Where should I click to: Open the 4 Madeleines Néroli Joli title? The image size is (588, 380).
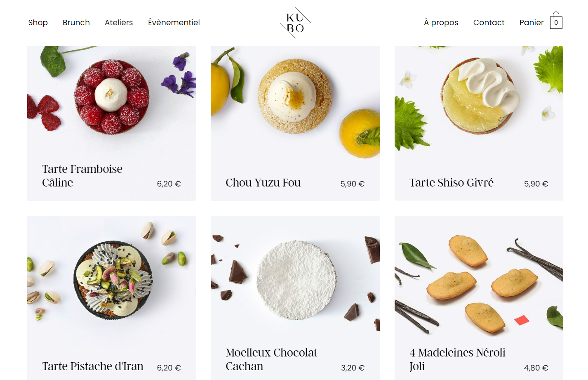(457, 359)
